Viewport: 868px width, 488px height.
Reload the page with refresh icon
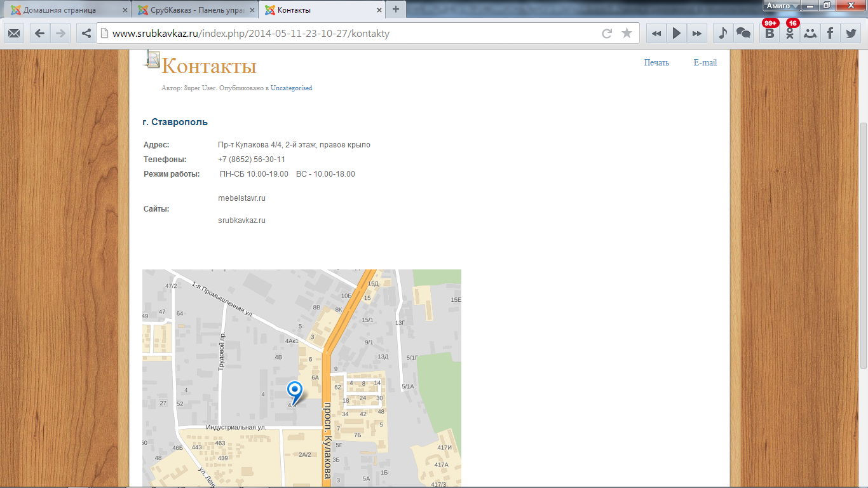point(607,34)
